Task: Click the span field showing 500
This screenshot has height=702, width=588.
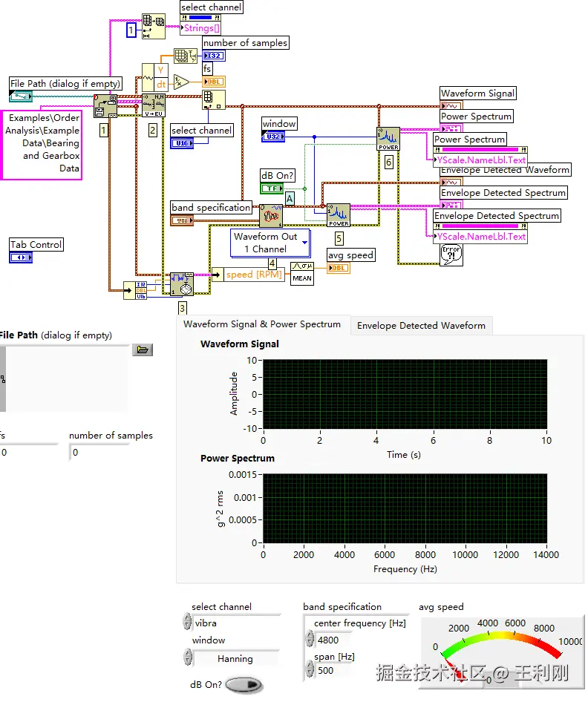Action: tap(333, 671)
